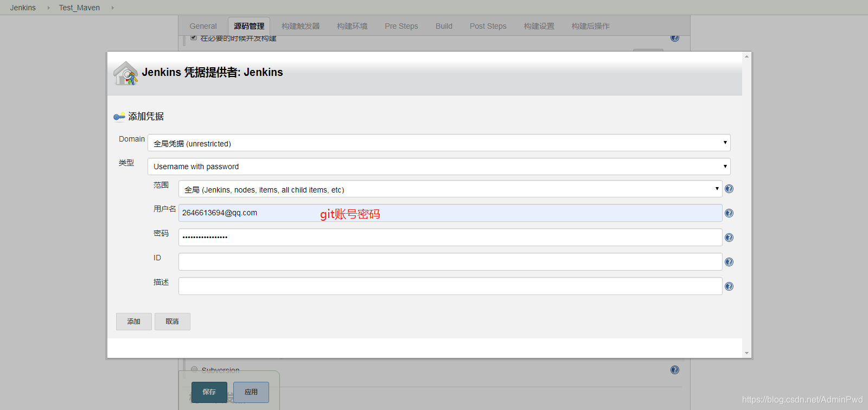Switch to the 构建触发器 tab

pos(301,26)
